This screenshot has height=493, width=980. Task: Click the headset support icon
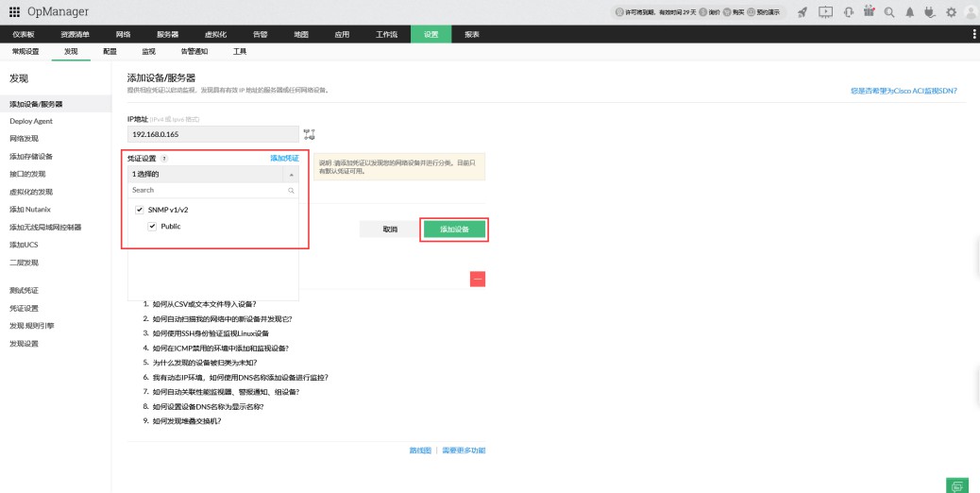(848, 12)
